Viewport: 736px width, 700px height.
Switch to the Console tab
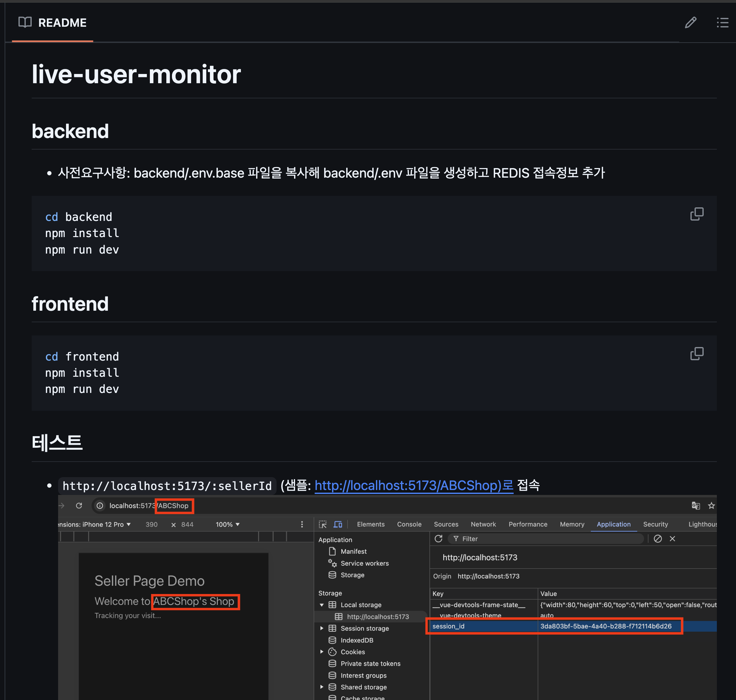coord(409,524)
